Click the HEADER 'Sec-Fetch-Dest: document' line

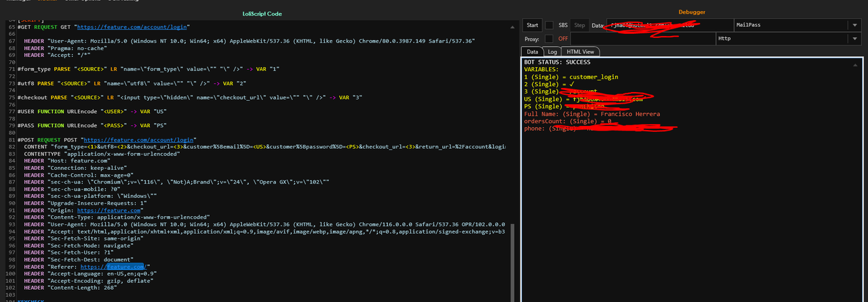[79, 259]
